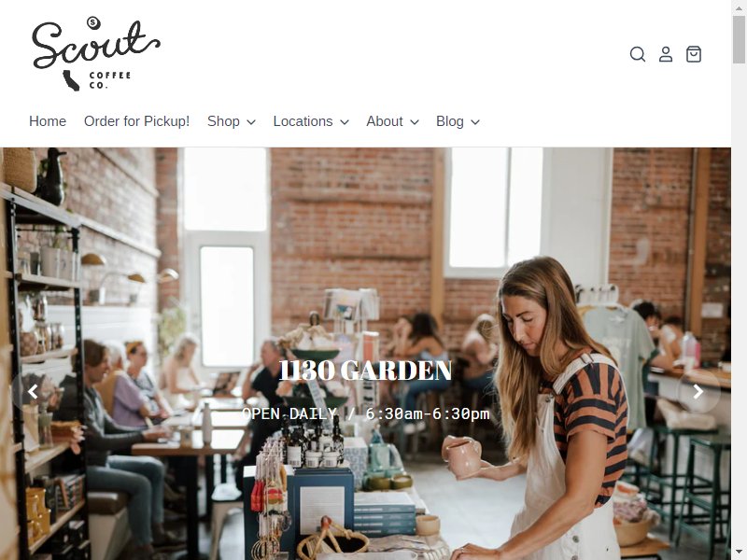
Task: Advance to the next slide arrow
Action: [698, 391]
